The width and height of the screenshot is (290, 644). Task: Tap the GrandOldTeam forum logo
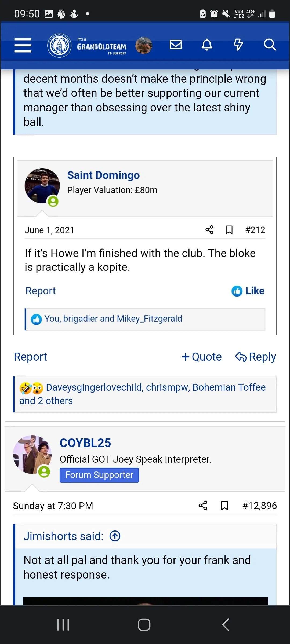tap(87, 46)
